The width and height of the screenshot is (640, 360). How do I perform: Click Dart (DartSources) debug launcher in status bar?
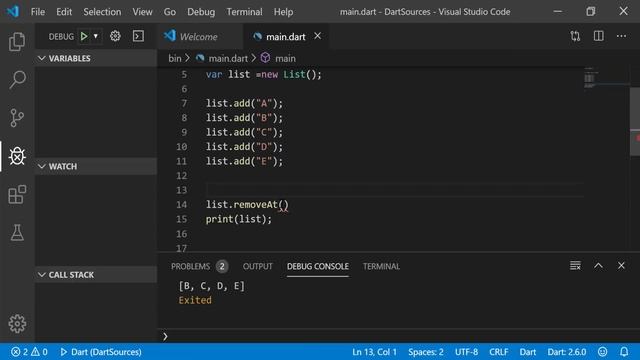point(101,352)
